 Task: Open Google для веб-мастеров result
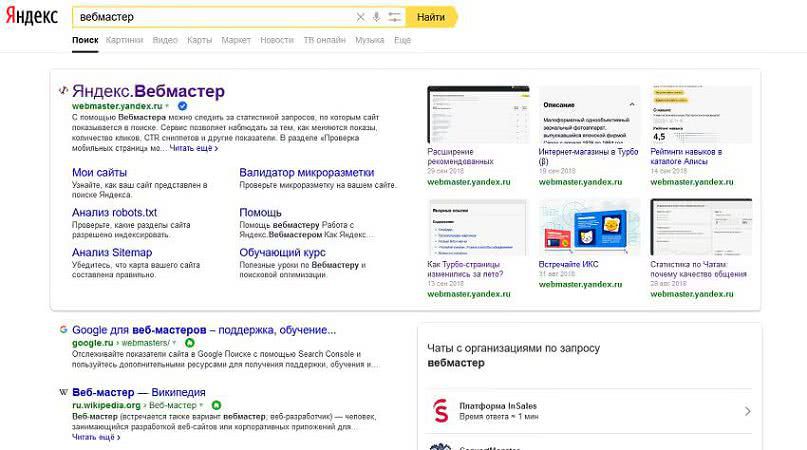click(x=204, y=330)
